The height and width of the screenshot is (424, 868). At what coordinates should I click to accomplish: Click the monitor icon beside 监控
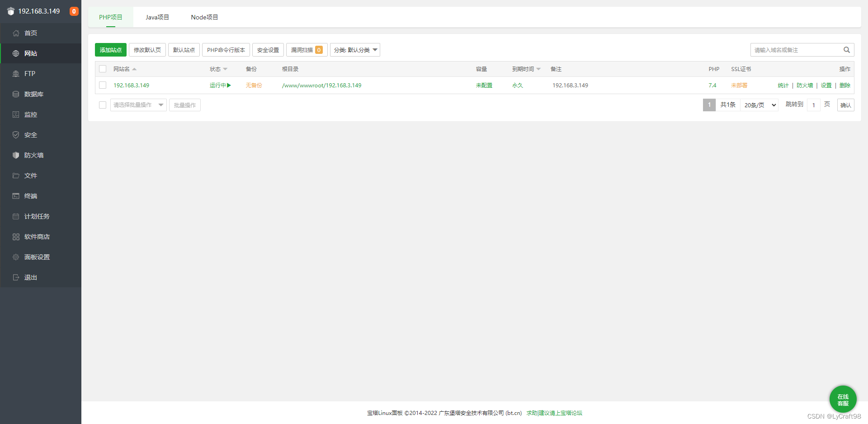coord(16,114)
